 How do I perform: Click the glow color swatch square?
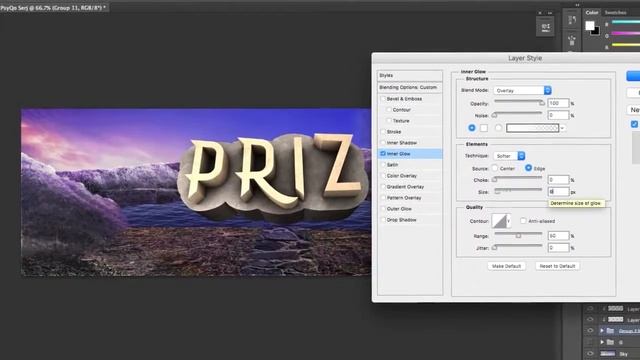[484, 128]
